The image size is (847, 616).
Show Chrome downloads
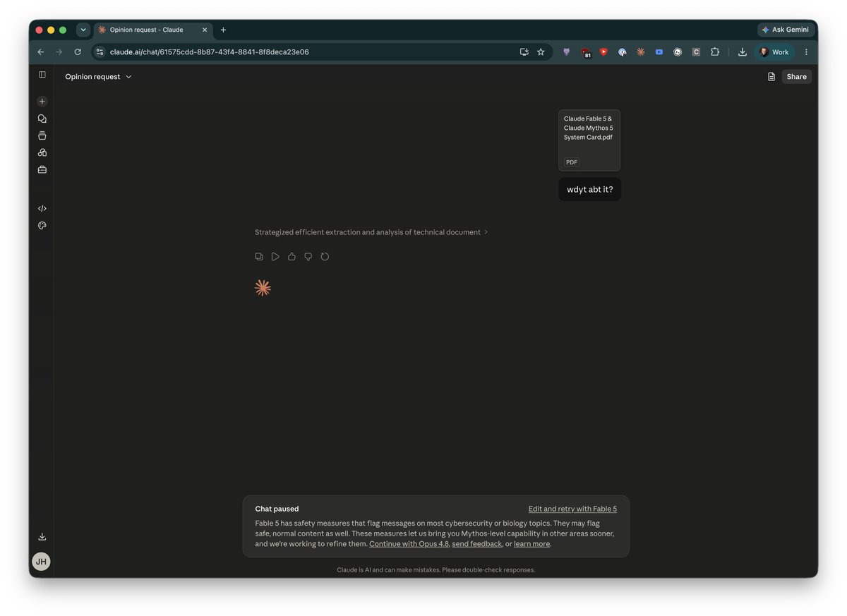coord(742,52)
